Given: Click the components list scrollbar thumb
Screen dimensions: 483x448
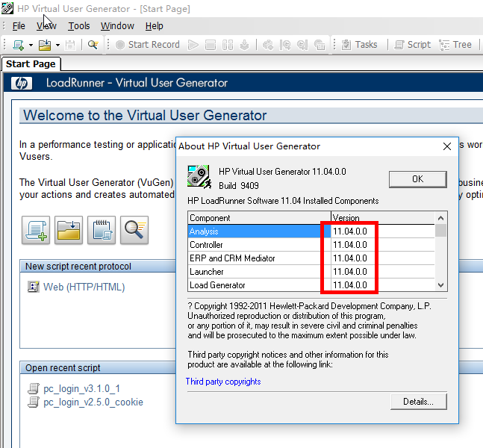Looking at the screenshot, I should click(440, 231).
